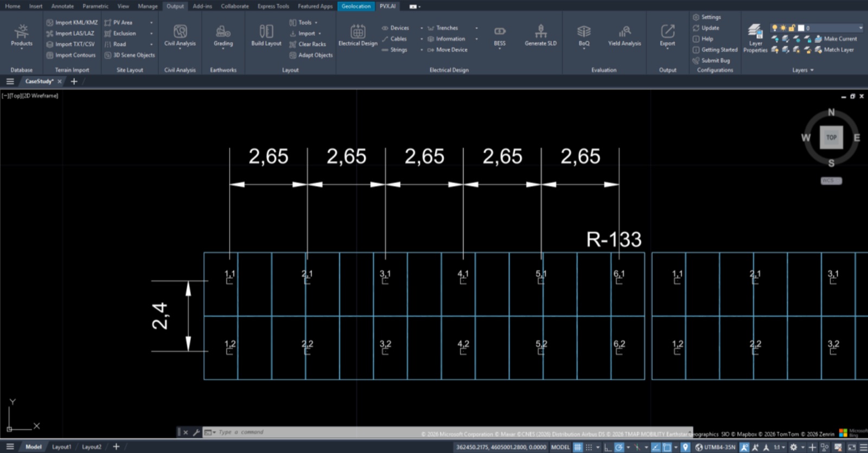Click the Move Device tool
The height and width of the screenshot is (453, 868).
coord(447,49)
